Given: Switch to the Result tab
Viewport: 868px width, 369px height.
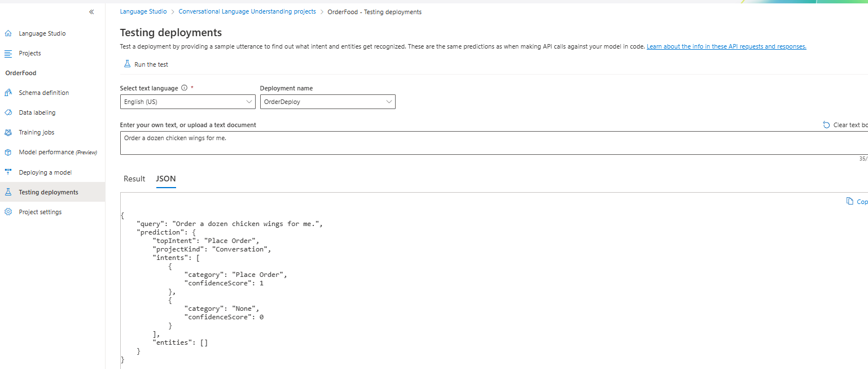Looking at the screenshot, I should [134, 179].
